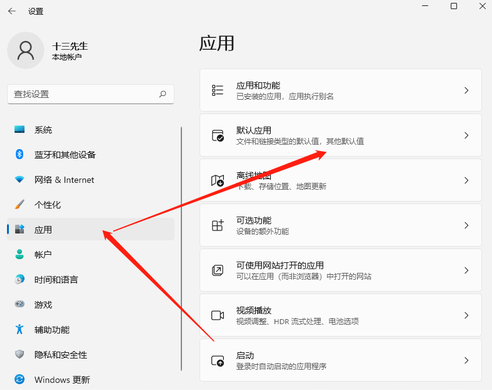Viewport: 492px width, 390px height.
Task: Click 下载、存储位置、地图更新 description
Action: coord(281,186)
